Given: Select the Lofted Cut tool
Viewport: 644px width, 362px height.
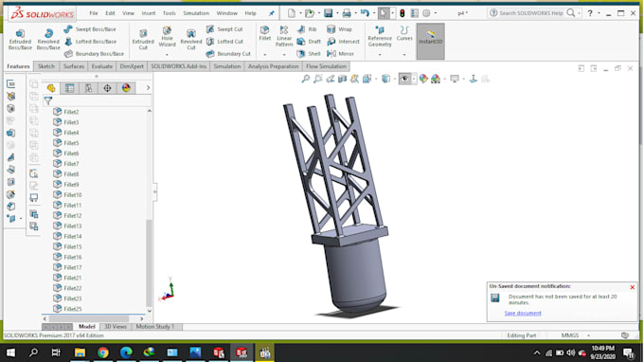Looking at the screenshot, I should (225, 42).
